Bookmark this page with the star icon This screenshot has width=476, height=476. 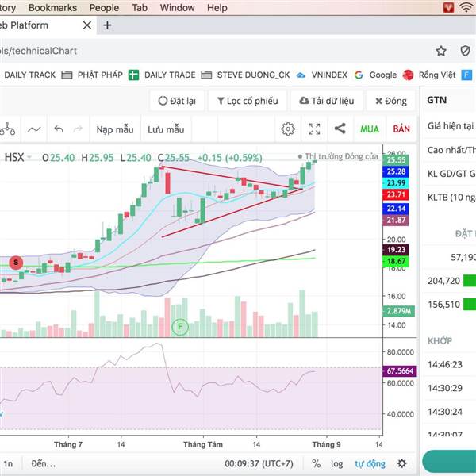coord(441,51)
